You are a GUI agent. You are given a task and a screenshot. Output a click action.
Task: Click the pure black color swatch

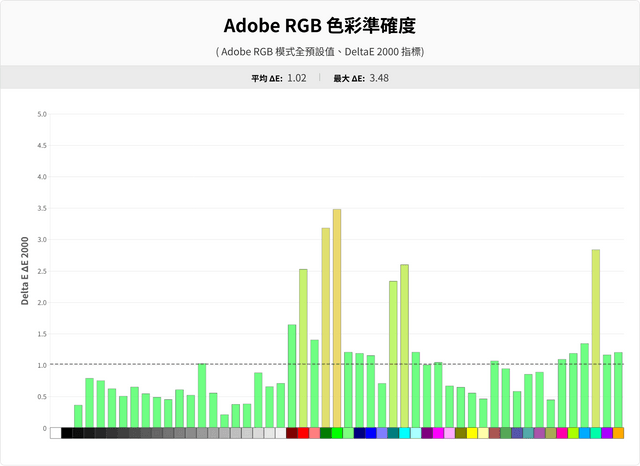(67, 433)
